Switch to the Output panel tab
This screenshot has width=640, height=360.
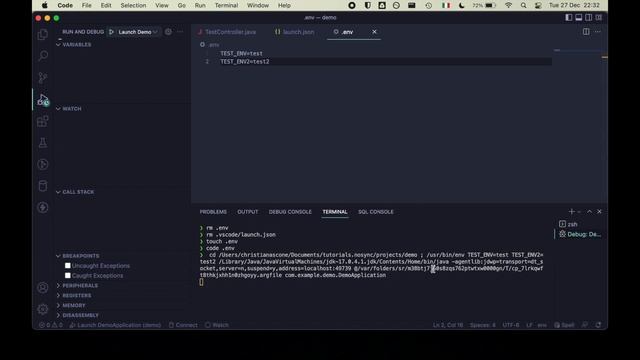click(248, 212)
